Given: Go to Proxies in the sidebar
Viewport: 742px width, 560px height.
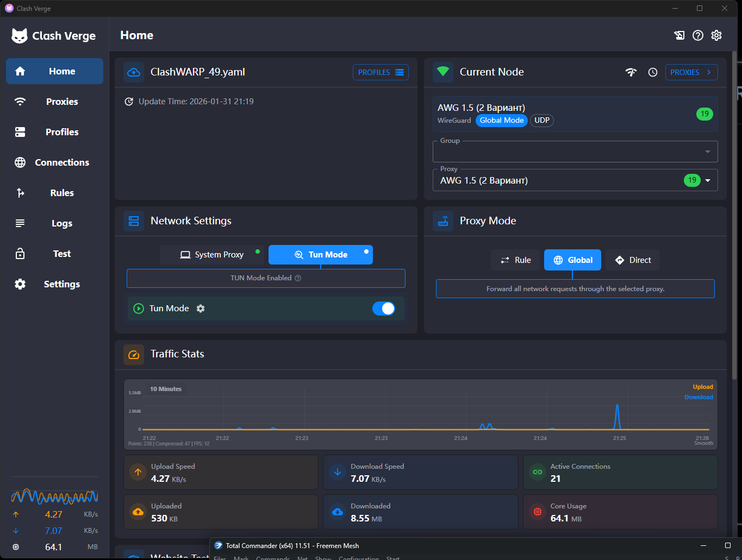Looking at the screenshot, I should pos(54,102).
